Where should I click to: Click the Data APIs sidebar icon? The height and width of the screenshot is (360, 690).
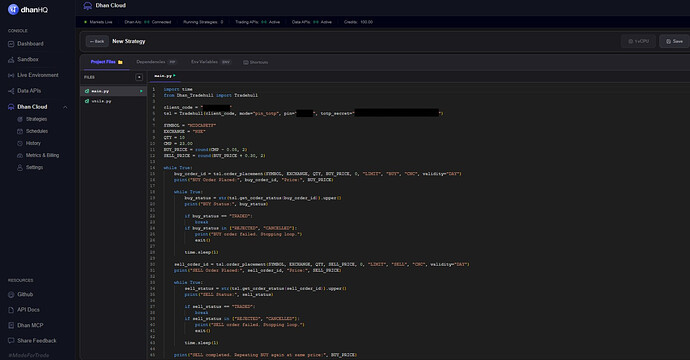tap(11, 91)
